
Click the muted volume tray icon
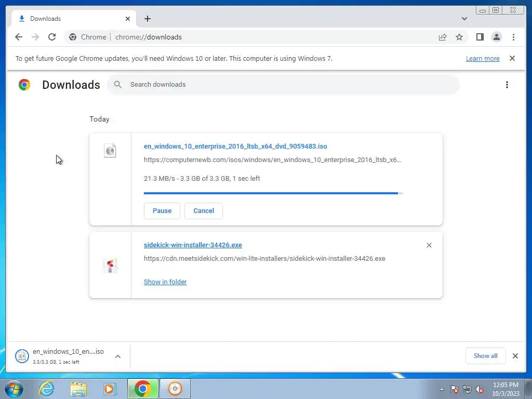[x=480, y=389]
